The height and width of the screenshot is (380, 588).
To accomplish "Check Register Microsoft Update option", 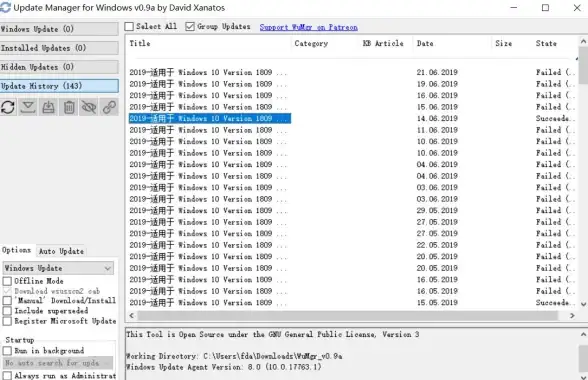I will (x=7, y=321).
